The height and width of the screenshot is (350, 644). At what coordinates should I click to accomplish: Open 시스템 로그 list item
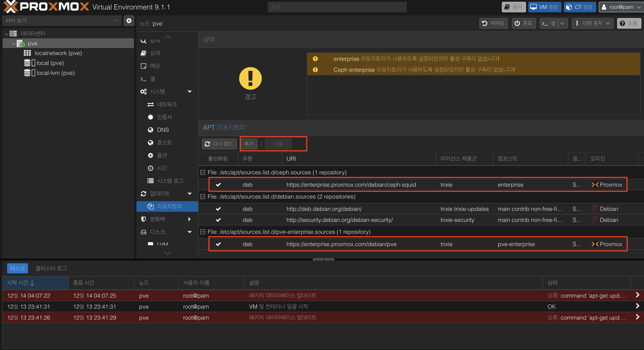170,181
